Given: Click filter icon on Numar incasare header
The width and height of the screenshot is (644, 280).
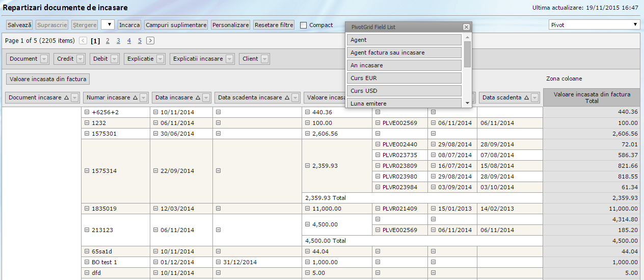Looking at the screenshot, I should [x=144, y=97].
